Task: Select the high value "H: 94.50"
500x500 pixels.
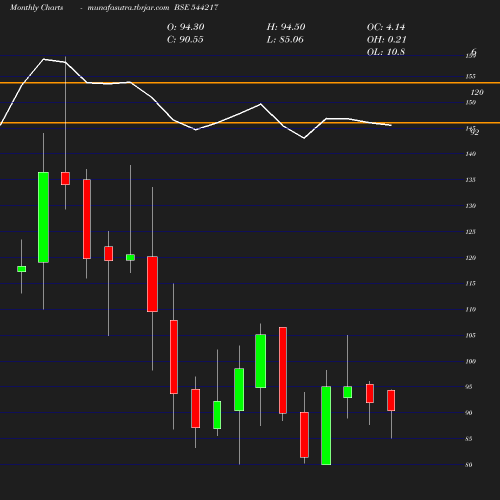Action: click(286, 27)
